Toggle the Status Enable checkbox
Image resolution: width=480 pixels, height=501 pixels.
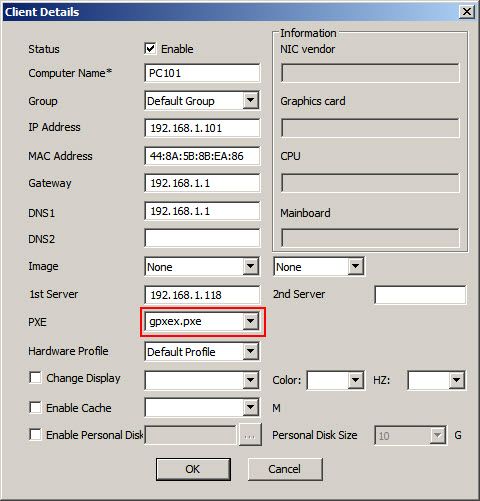pos(150,49)
